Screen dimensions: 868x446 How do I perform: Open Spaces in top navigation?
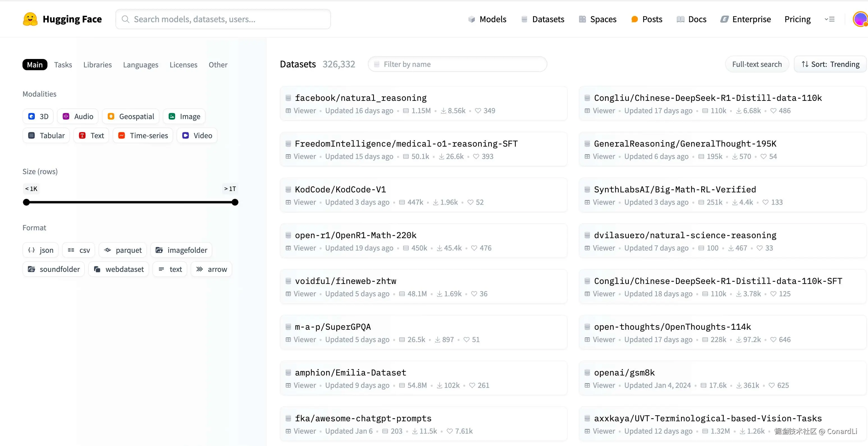point(597,19)
